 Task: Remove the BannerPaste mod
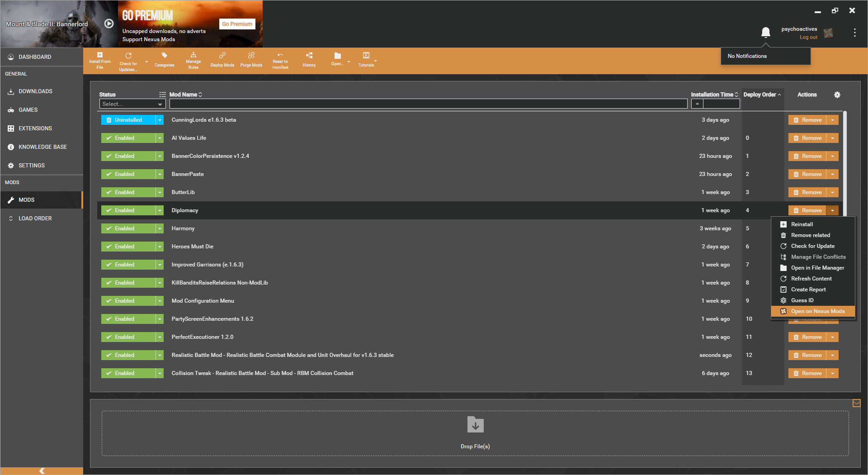[x=807, y=174]
